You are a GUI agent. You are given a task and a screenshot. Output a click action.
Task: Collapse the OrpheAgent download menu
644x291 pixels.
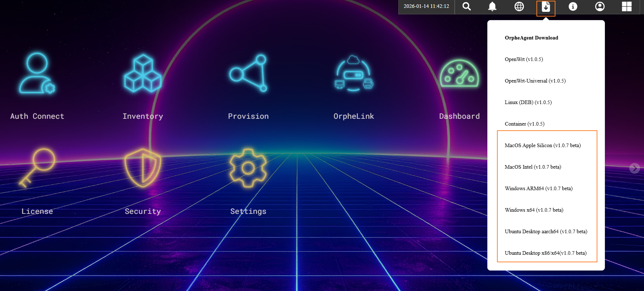coord(546,7)
